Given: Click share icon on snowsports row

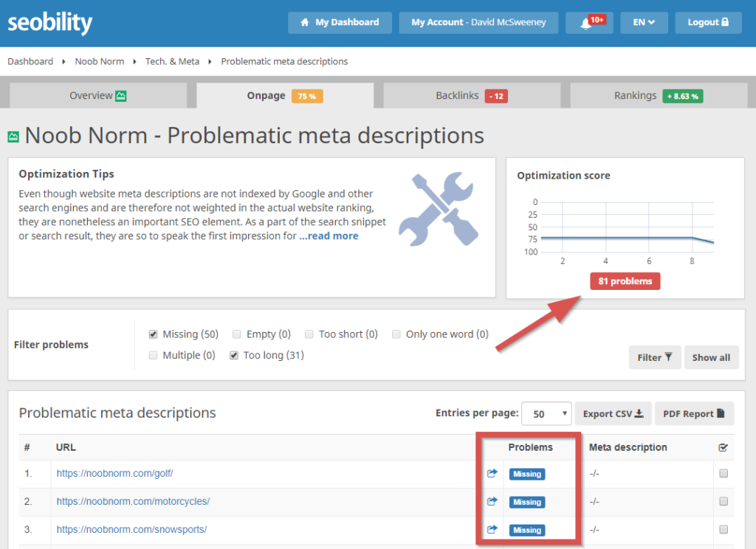Looking at the screenshot, I should tap(492, 529).
